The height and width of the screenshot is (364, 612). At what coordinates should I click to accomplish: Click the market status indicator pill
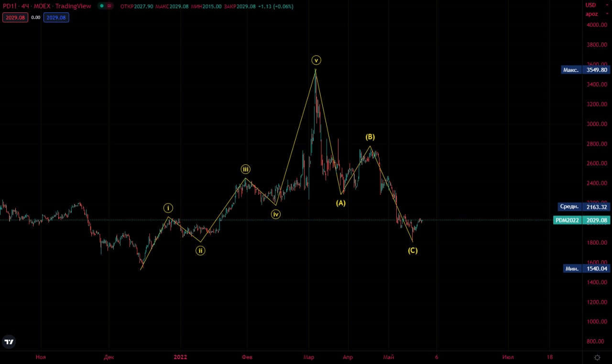click(x=105, y=6)
